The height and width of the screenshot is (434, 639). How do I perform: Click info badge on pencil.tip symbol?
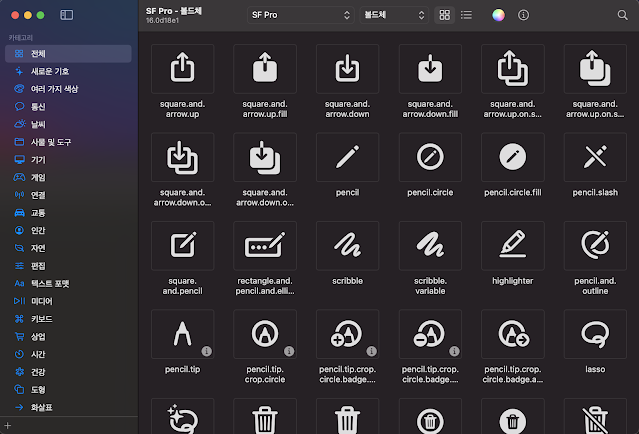point(207,351)
